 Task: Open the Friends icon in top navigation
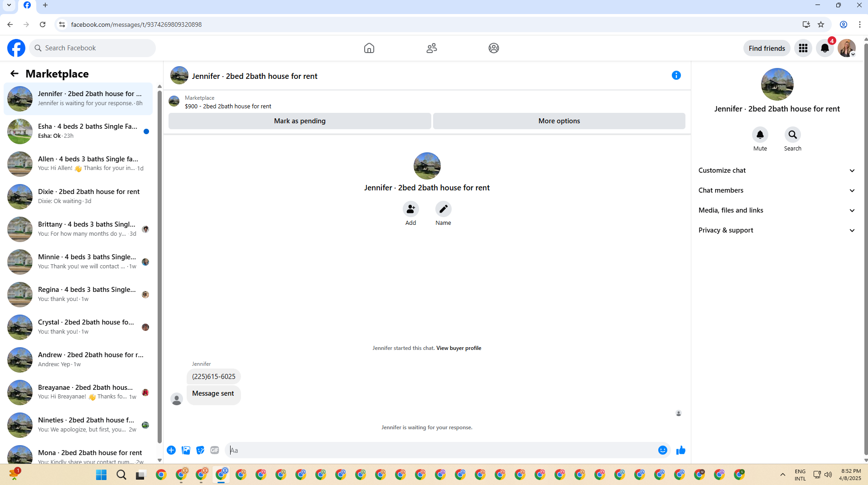pos(432,48)
